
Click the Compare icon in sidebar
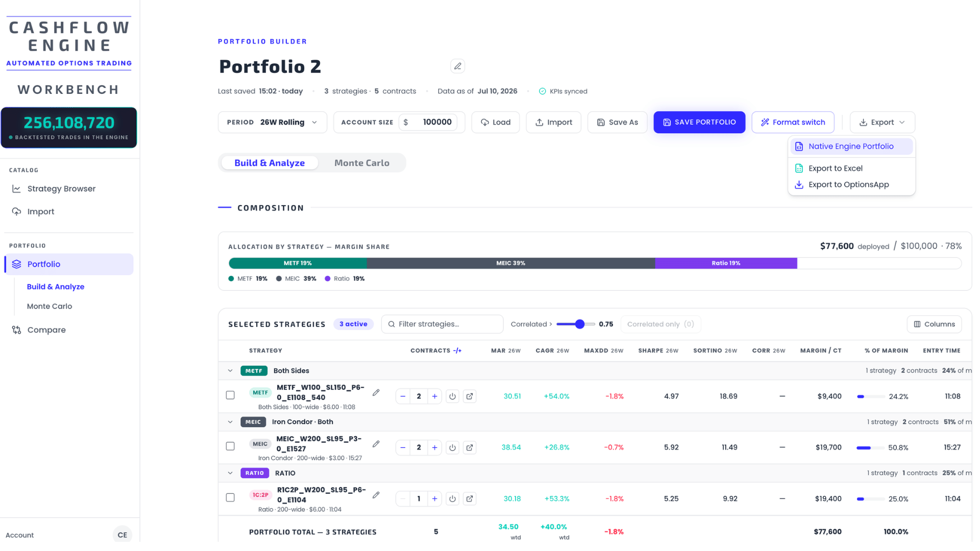(16, 330)
